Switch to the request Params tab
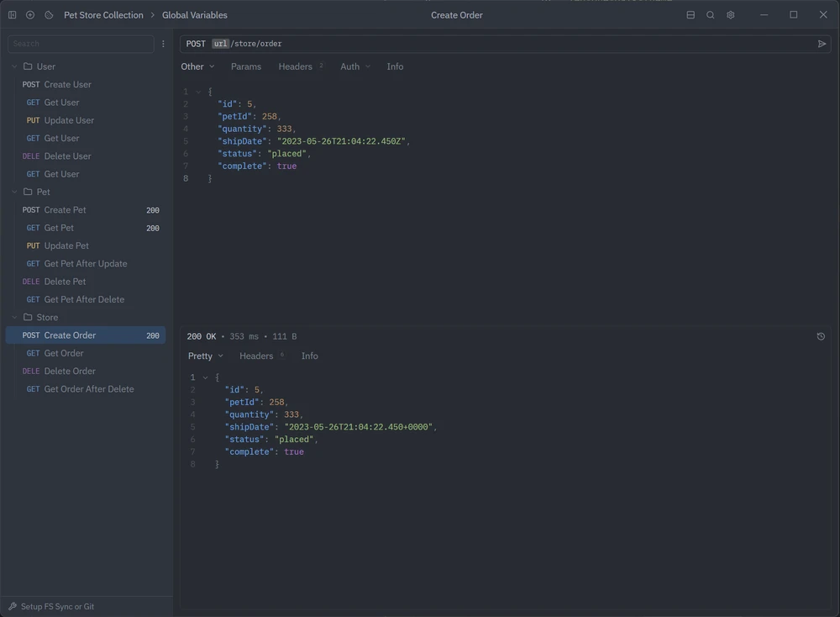The image size is (840, 617). pyautogui.click(x=246, y=66)
